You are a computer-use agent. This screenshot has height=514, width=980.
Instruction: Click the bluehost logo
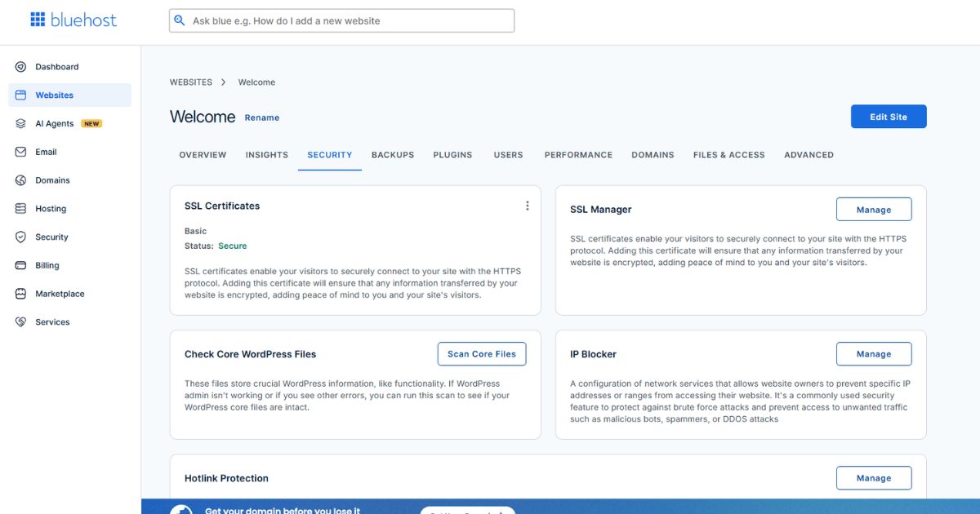pos(73,20)
